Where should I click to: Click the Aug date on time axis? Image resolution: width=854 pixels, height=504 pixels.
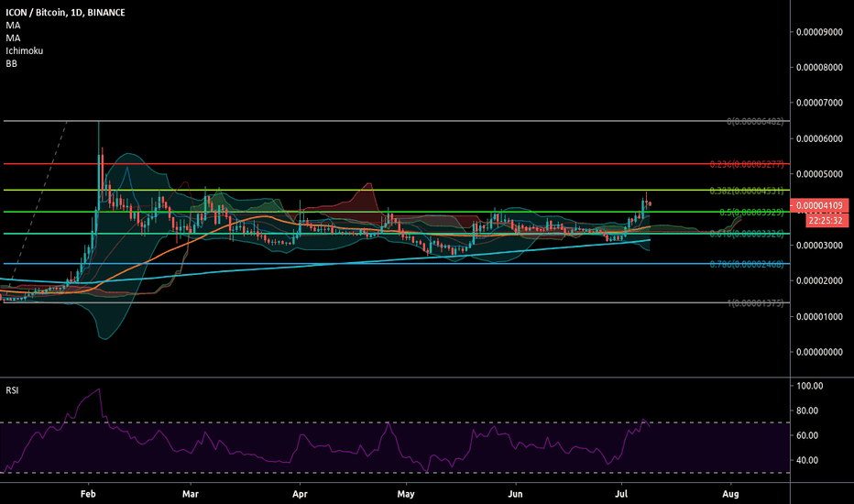(x=730, y=494)
